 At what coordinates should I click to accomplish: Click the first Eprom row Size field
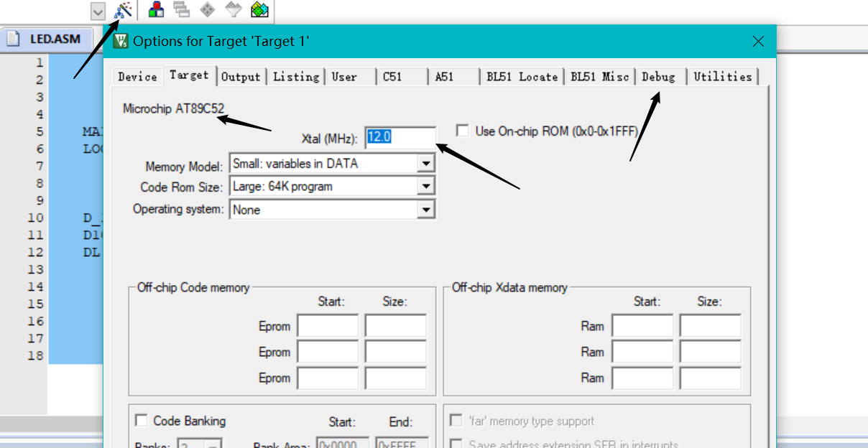[x=395, y=326]
